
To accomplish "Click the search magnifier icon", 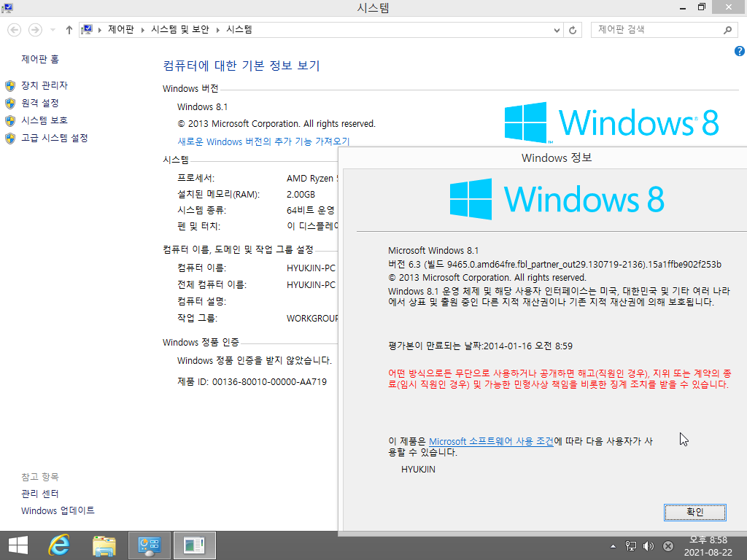I will click(727, 30).
